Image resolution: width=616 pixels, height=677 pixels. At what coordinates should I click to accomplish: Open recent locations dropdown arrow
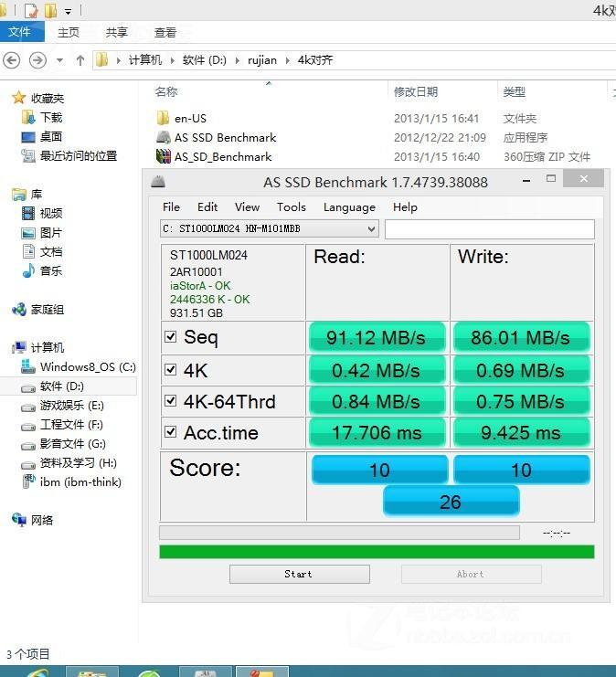[x=60, y=60]
